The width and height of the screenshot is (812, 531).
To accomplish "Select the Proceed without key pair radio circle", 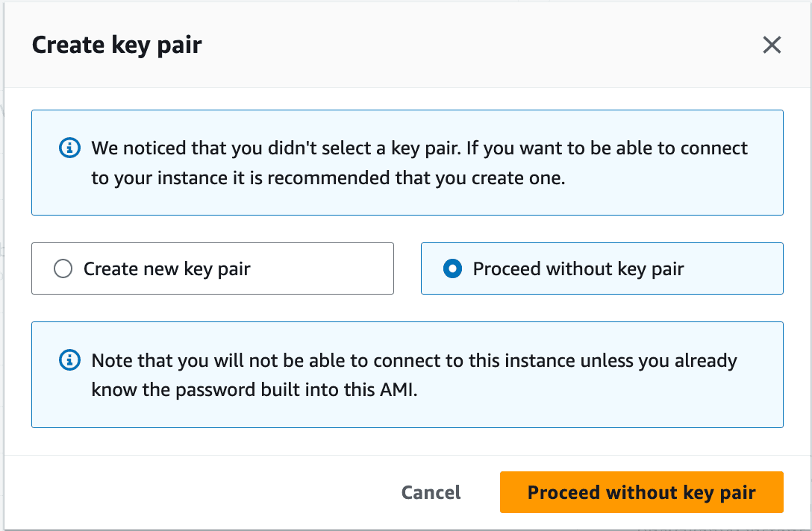I will 452,268.
